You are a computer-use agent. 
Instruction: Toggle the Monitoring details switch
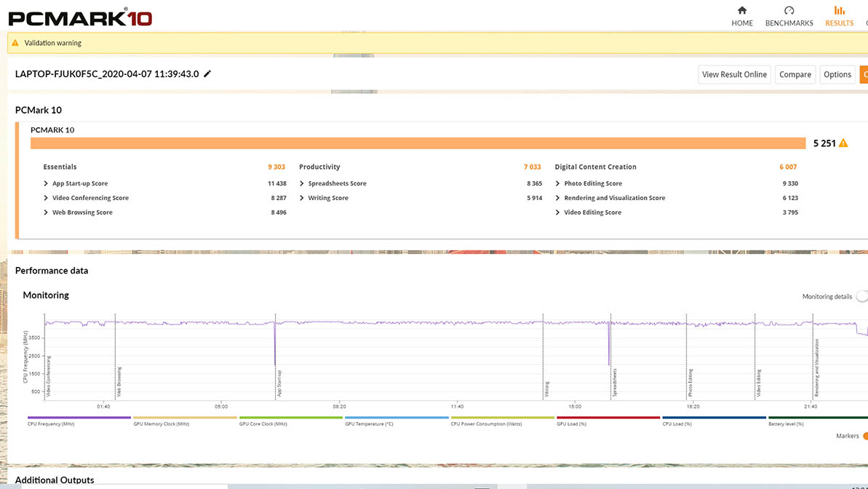click(x=862, y=296)
